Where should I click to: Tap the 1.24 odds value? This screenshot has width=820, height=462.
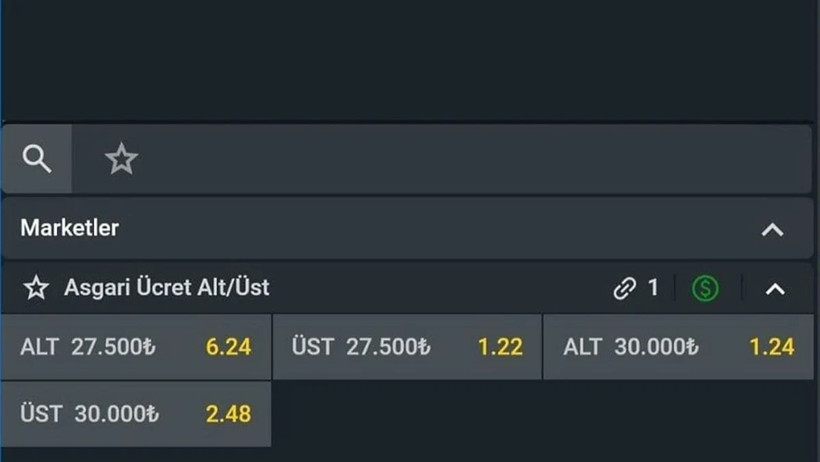[x=771, y=347]
